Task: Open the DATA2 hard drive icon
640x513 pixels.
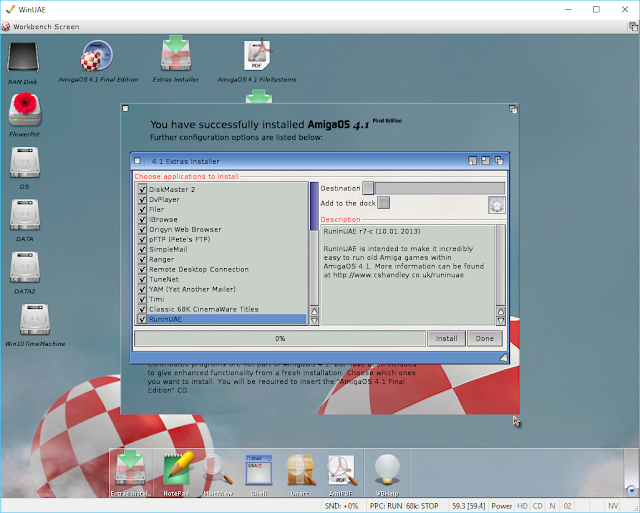Action: coord(25,267)
